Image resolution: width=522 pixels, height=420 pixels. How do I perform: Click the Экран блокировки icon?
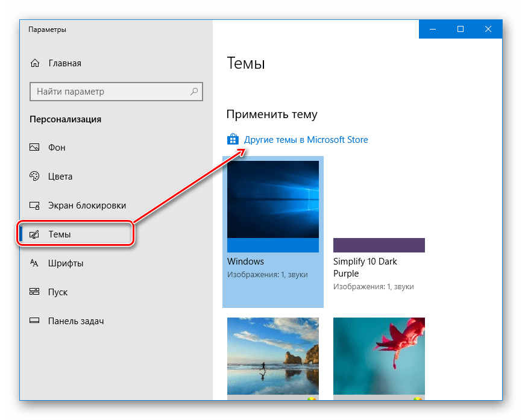pyautogui.click(x=35, y=205)
